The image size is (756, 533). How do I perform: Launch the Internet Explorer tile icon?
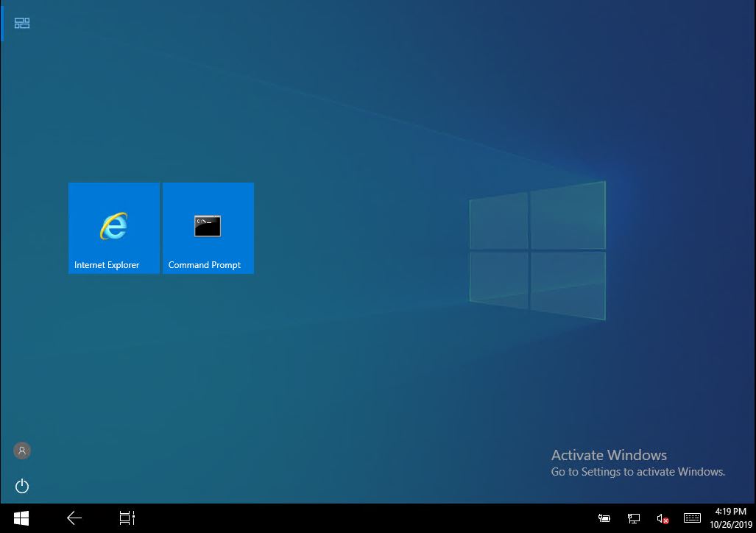(x=113, y=225)
